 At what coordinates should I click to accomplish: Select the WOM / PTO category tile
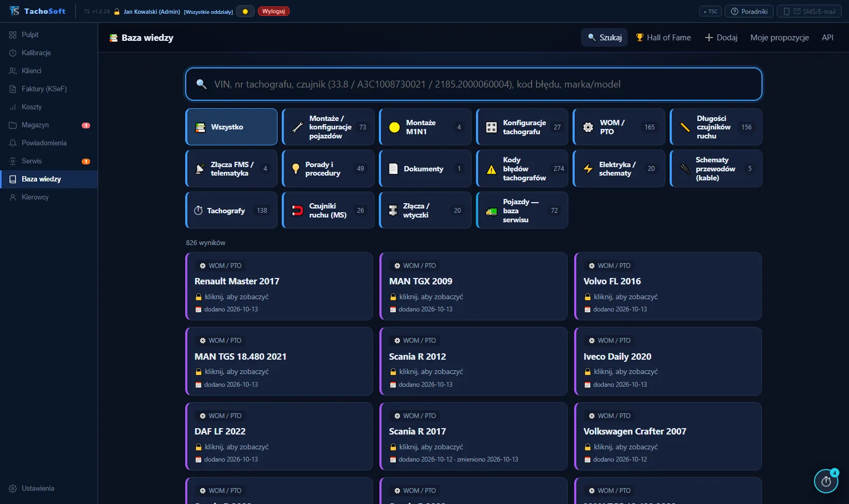pos(619,127)
